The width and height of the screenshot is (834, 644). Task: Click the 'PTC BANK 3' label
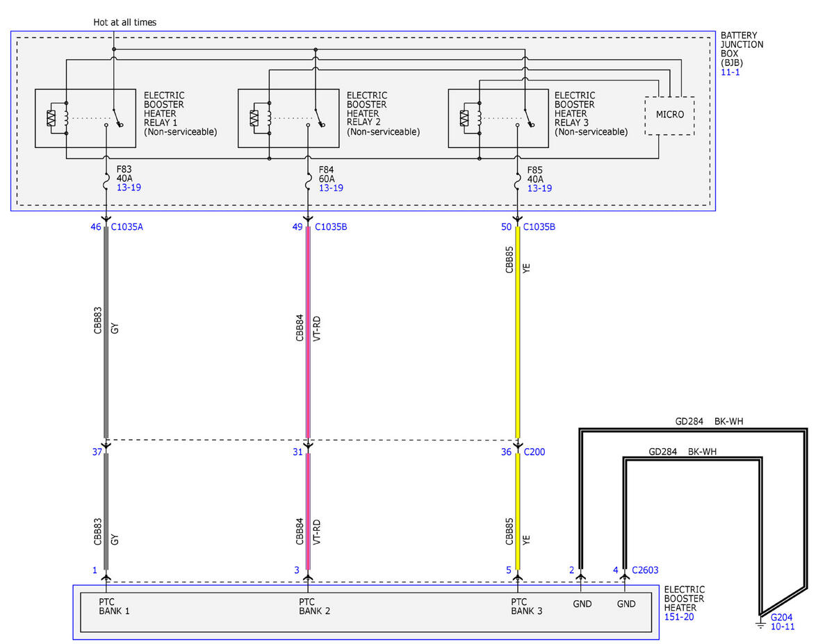point(527,607)
